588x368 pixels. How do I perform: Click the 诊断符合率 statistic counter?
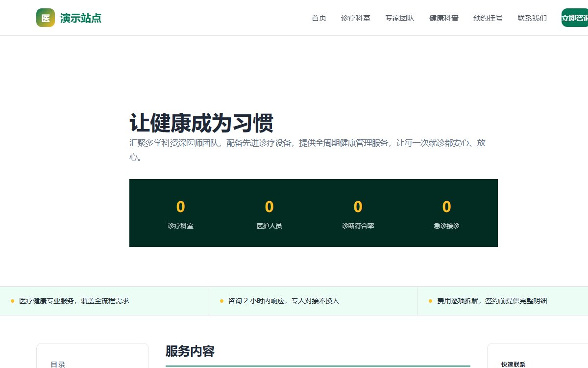click(358, 214)
